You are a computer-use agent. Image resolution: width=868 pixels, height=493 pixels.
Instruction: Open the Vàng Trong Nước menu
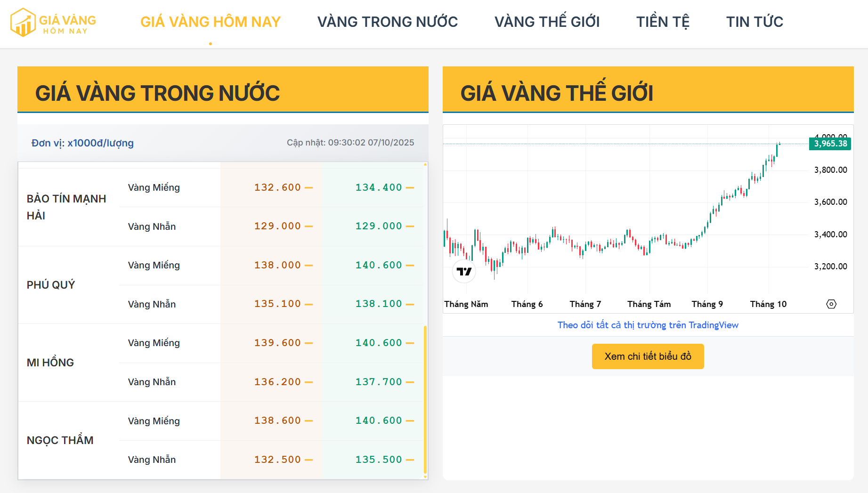[x=387, y=22]
